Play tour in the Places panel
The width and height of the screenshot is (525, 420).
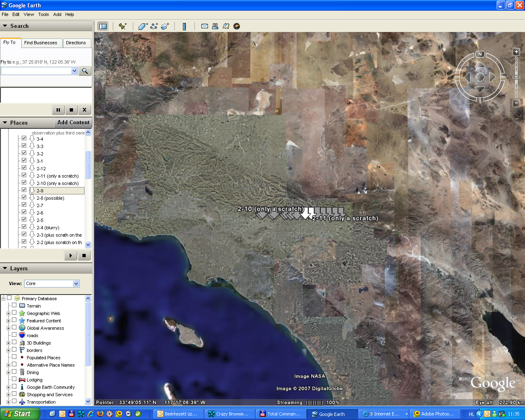click(x=71, y=256)
